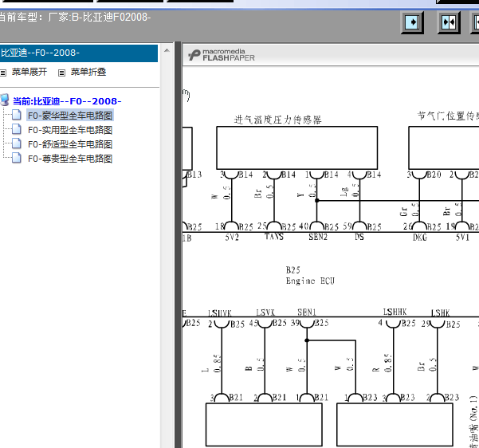The height and width of the screenshot is (448, 479).
Task: Open F0-舒适型全车电路图
Action: [x=70, y=144]
